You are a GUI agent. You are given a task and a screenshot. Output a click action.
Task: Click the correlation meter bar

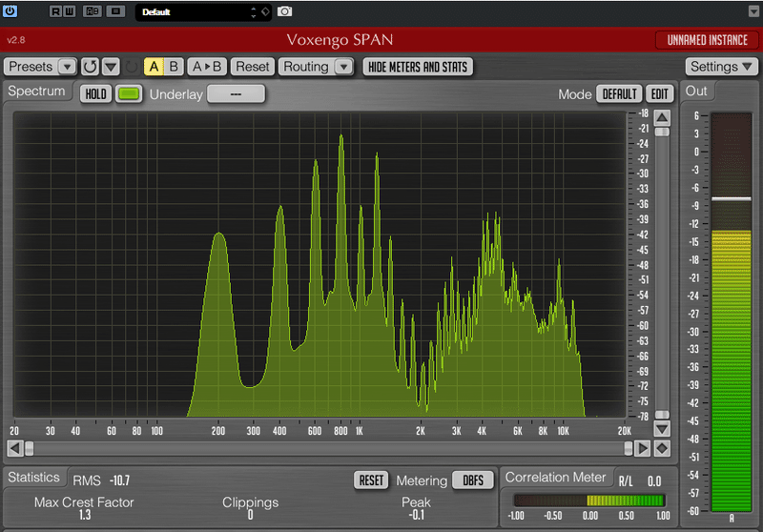[589, 501]
